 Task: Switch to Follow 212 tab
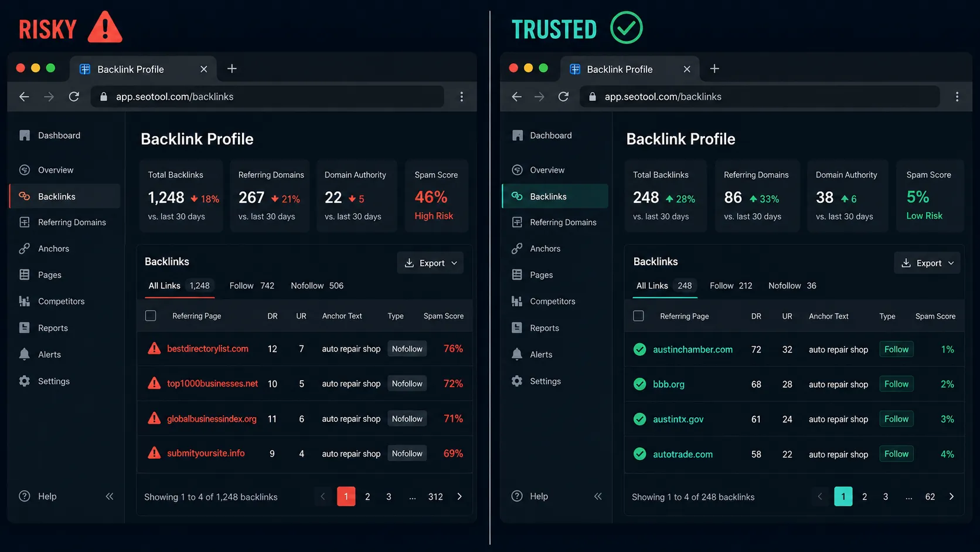point(731,286)
